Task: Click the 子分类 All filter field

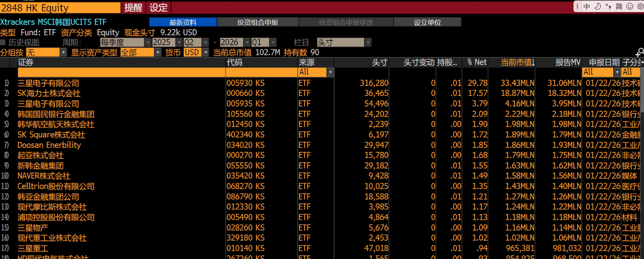Action: (x=630, y=72)
